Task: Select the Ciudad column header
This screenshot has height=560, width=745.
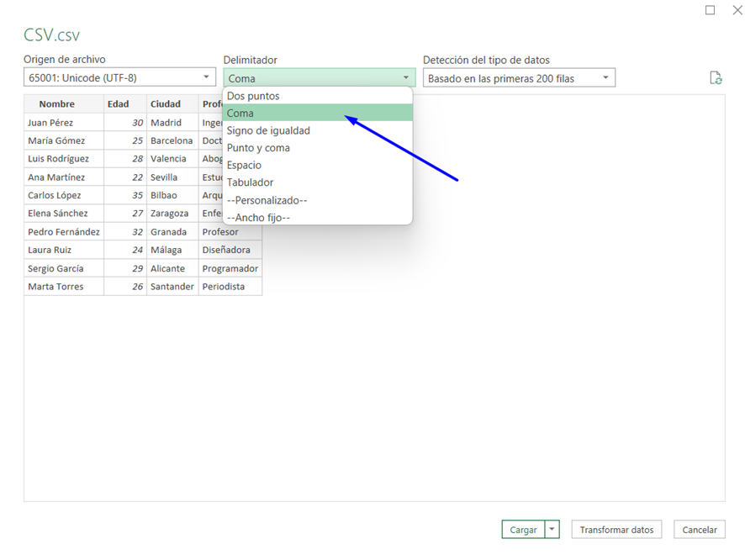Action: point(172,104)
